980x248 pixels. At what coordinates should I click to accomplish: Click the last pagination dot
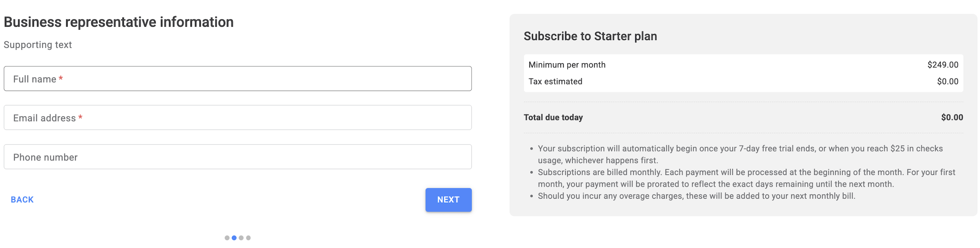[248, 238]
